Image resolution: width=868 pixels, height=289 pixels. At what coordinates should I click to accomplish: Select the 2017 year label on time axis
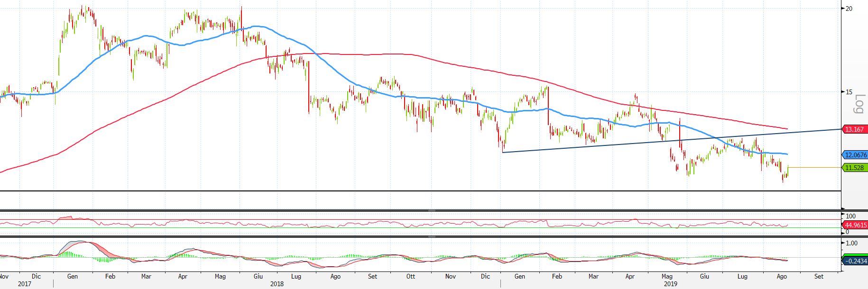point(24,284)
